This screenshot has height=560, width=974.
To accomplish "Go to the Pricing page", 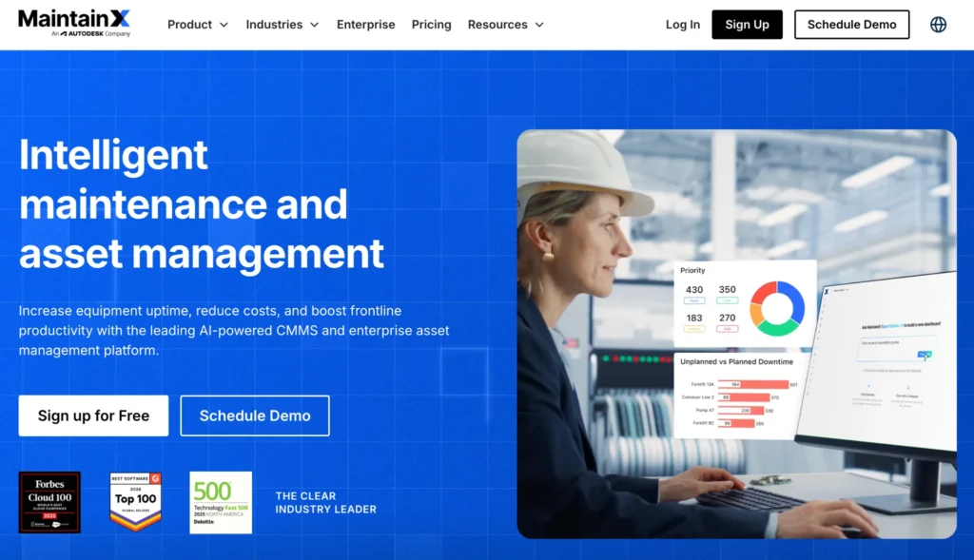I will [431, 25].
